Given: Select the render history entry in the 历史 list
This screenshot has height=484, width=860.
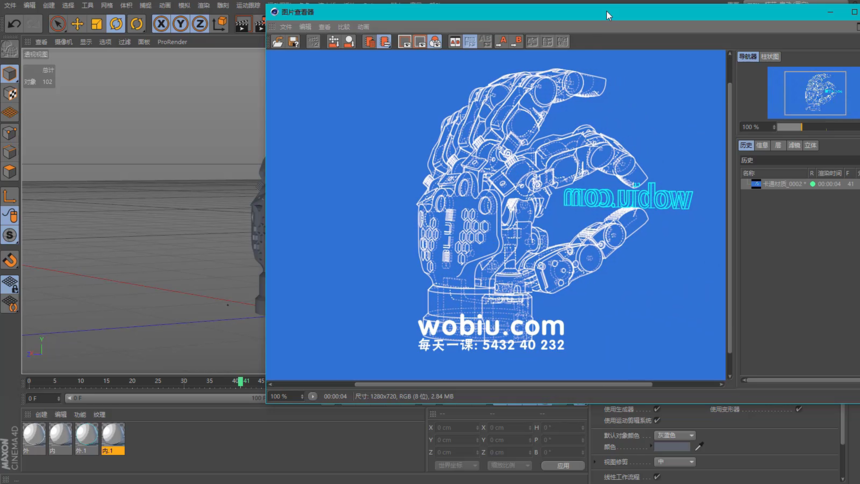Looking at the screenshot, I should point(800,184).
